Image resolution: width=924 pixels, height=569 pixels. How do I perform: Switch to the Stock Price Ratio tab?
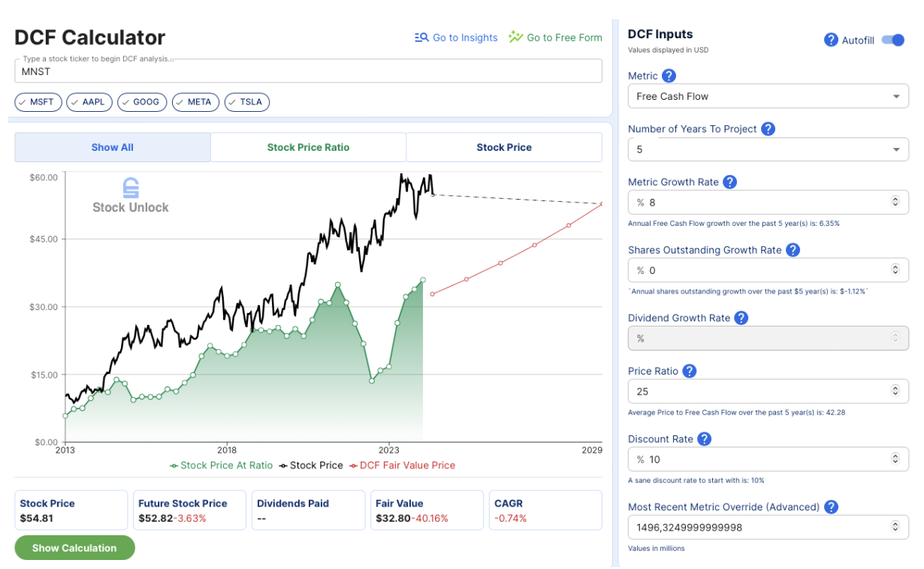coord(308,147)
